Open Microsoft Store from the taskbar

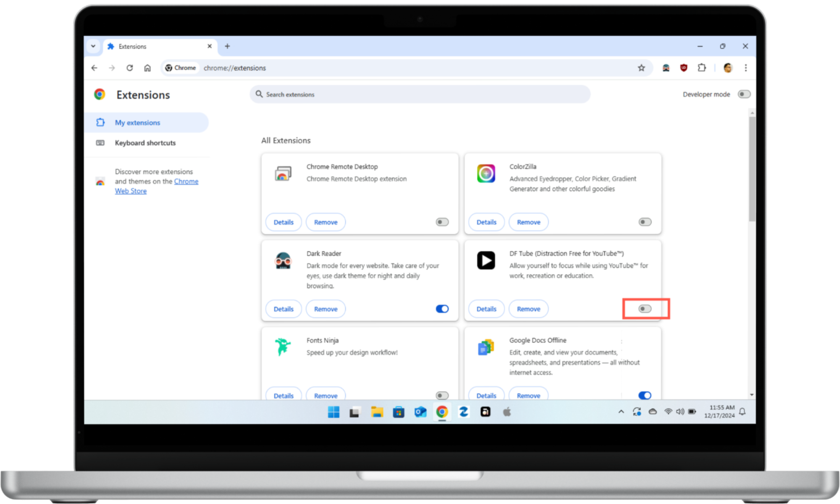pos(398,412)
